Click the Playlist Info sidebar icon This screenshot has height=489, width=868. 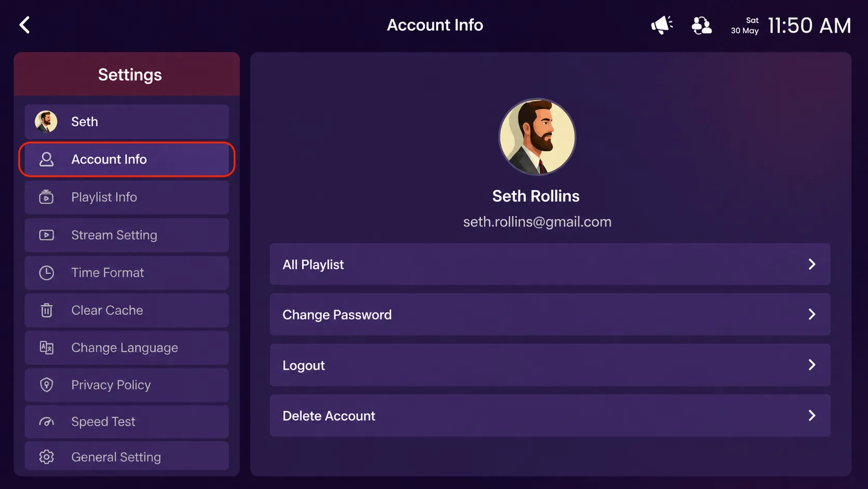coord(46,197)
